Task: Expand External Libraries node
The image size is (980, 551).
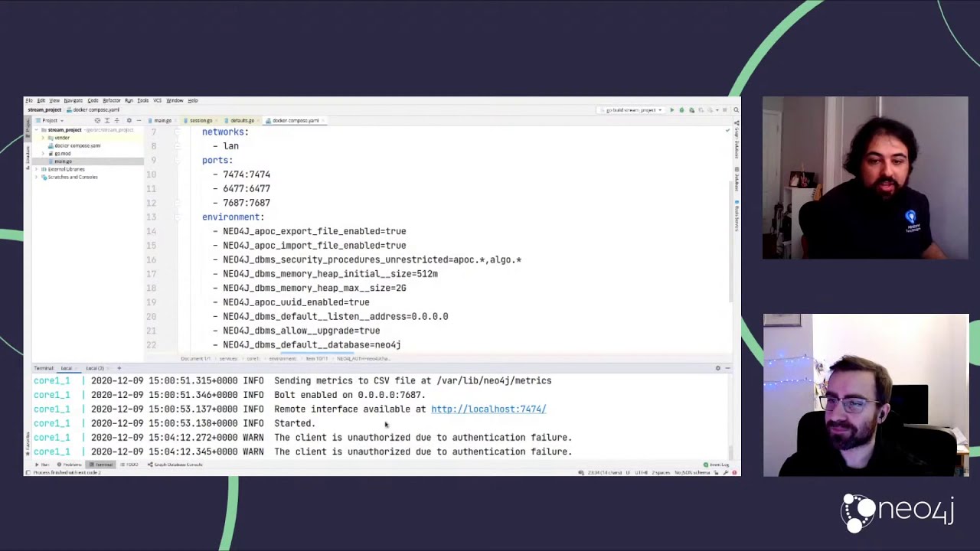Action: 36,169
